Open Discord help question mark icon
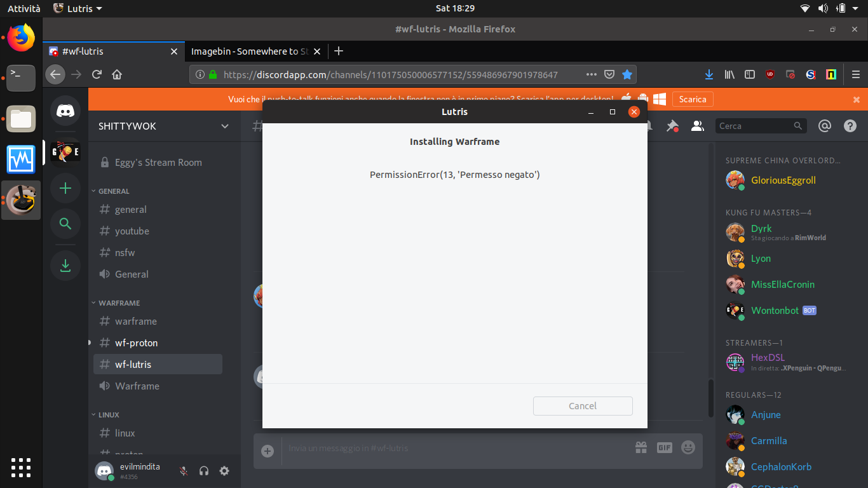 [850, 126]
